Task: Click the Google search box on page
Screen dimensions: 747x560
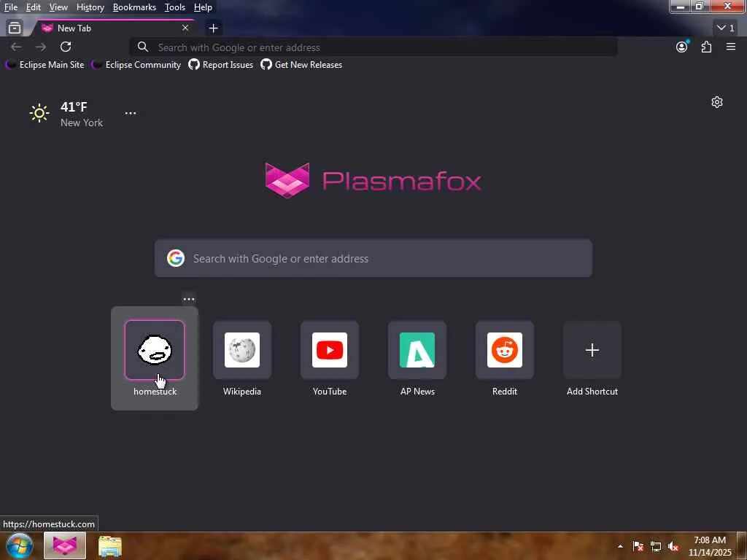Action: pyautogui.click(x=373, y=258)
